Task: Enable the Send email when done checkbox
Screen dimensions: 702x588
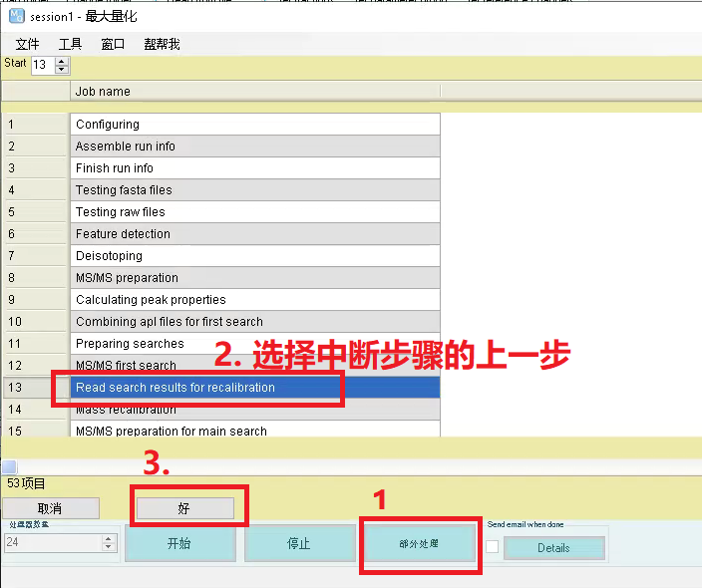Action: 493,547
